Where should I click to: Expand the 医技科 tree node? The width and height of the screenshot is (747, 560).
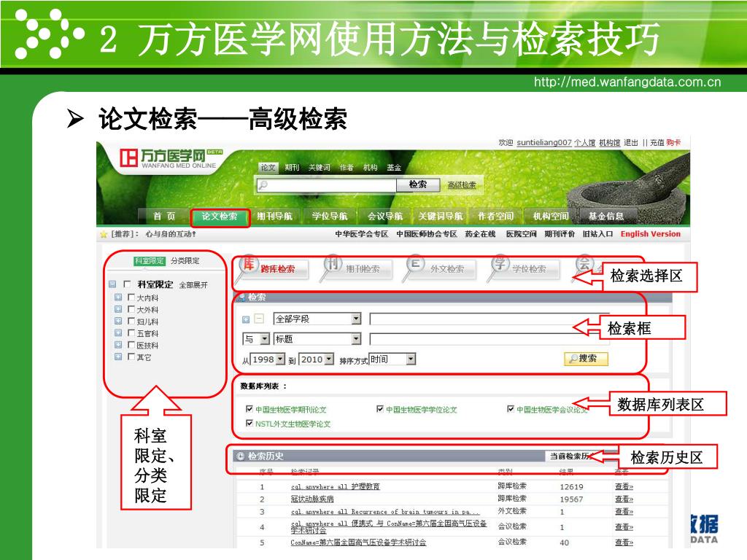coord(118,345)
